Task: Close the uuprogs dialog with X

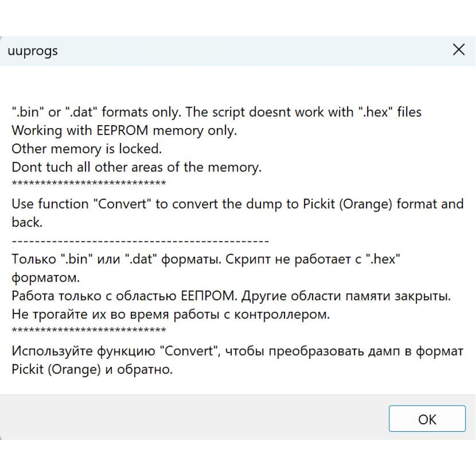Action: tap(458, 50)
